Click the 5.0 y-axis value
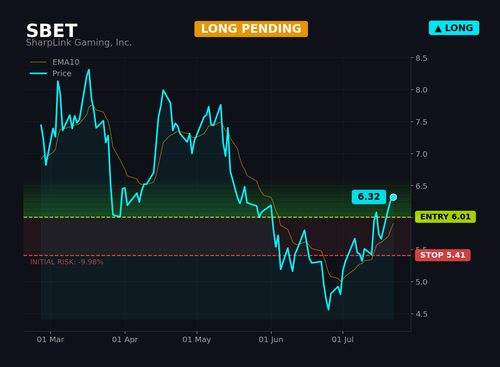The width and height of the screenshot is (500, 367). [421, 282]
